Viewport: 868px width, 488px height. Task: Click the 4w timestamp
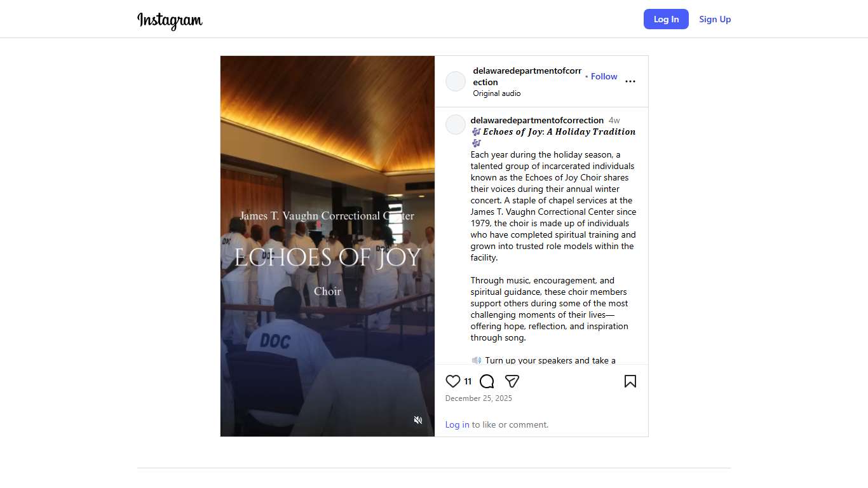(614, 120)
